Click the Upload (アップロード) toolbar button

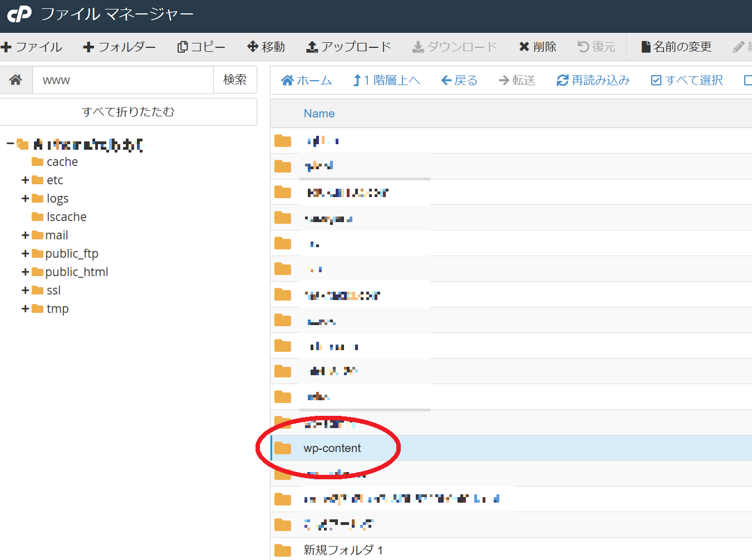click(x=349, y=47)
